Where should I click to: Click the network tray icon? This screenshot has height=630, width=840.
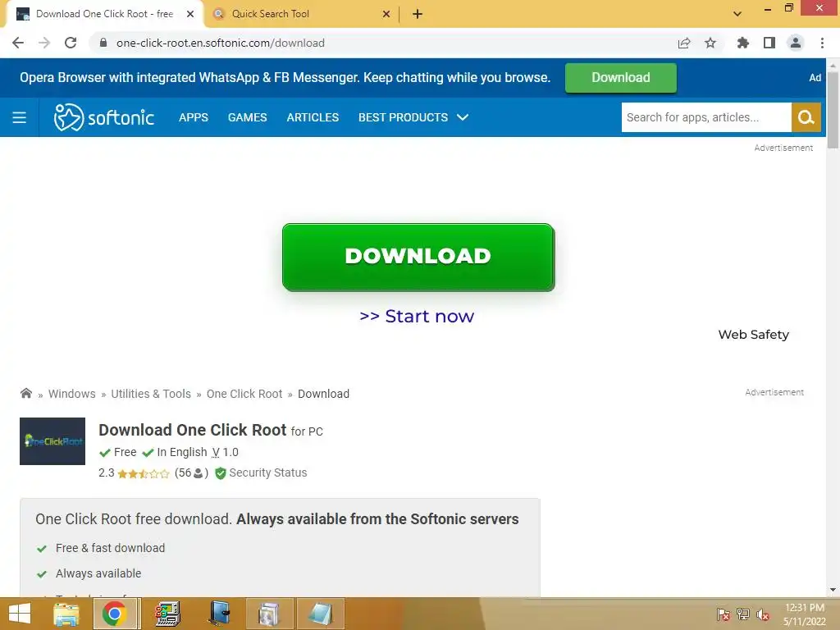(742, 614)
